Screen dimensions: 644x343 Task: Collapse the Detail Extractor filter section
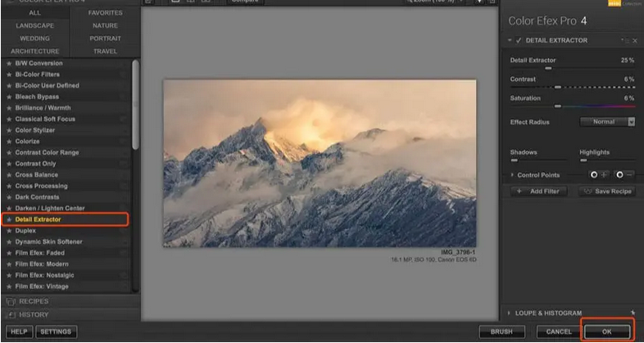tap(510, 40)
